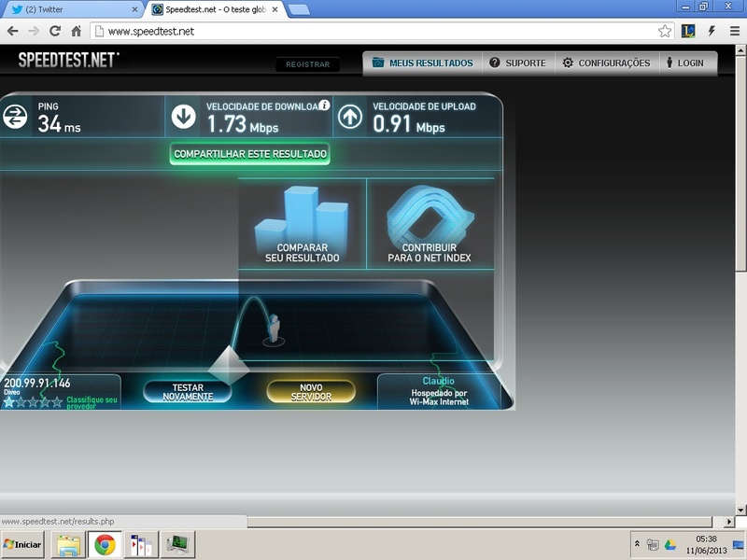Viewport: 747px width, 560px height.
Task: Select the Speedtest.net tab
Action: click(x=216, y=9)
